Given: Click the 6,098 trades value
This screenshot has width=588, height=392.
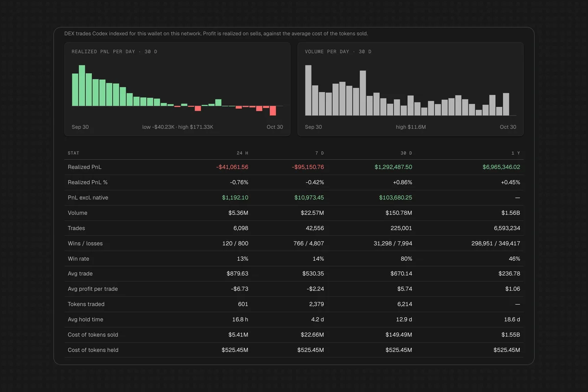Looking at the screenshot, I should 241,228.
